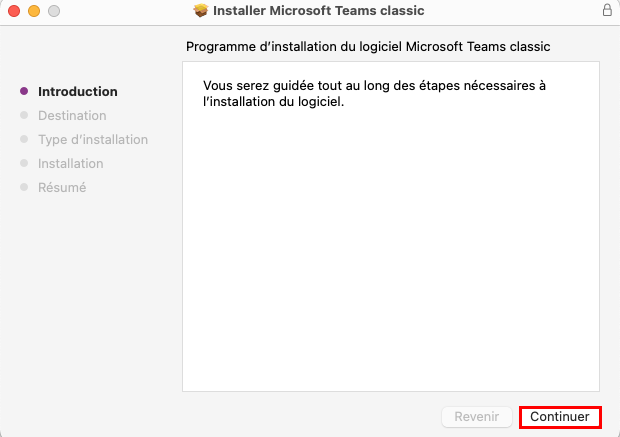Select the Résumé step in sidebar
Screen dimensions: 620x437
pos(62,187)
